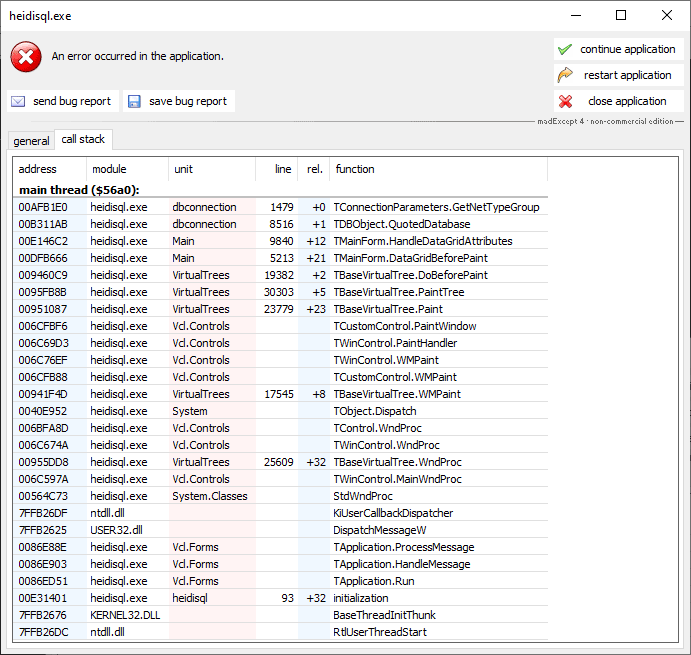Click the red X close application icon
Viewport: 691px width, 655px height.
pos(565,101)
